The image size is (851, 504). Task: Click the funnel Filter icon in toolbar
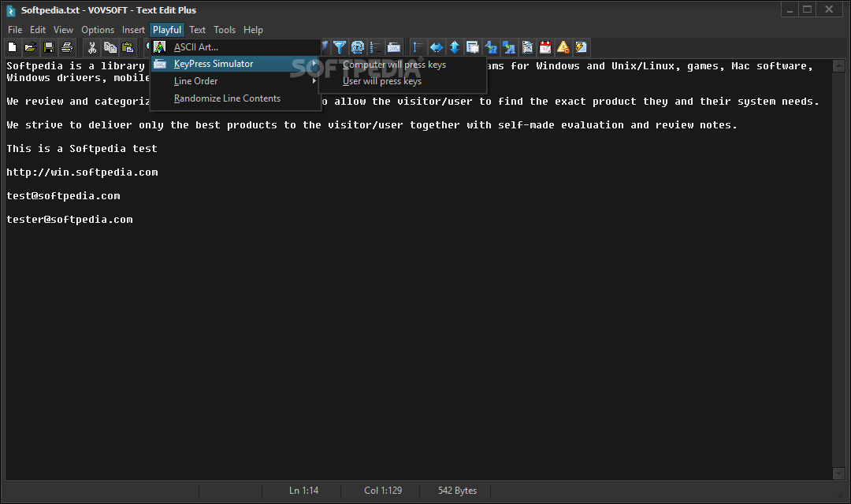coord(340,48)
